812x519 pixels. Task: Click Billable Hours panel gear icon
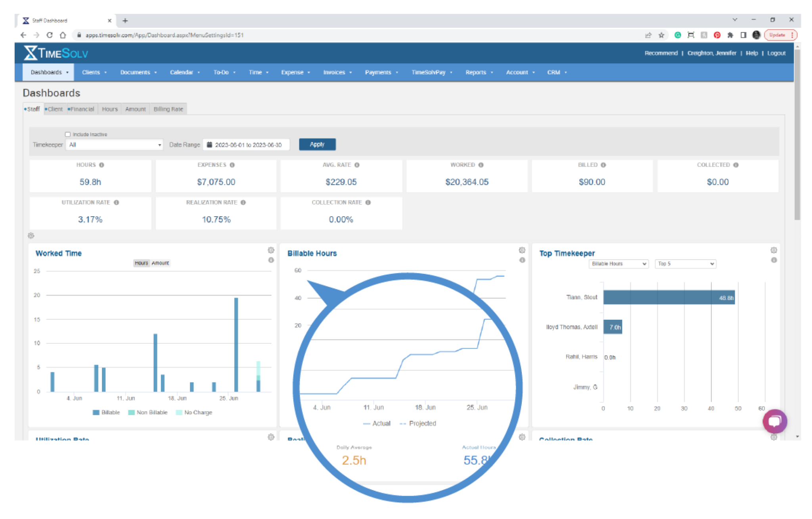pos(522,250)
